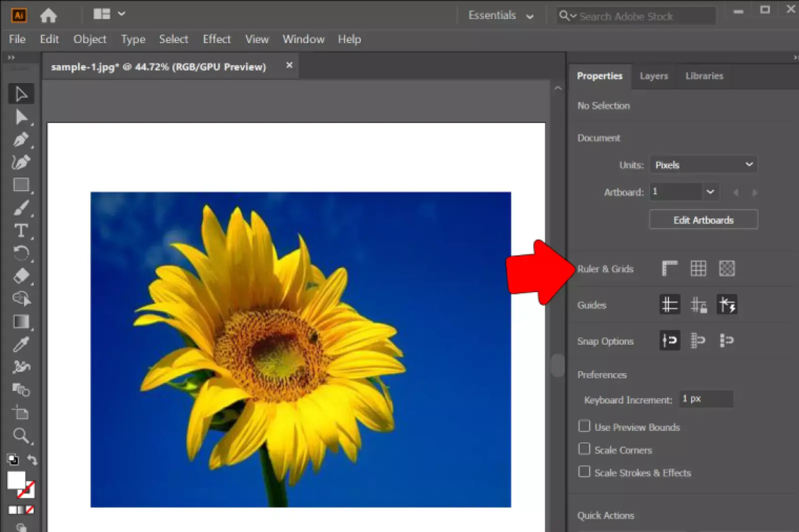799x532 pixels.
Task: Select the Type tool
Action: [21, 231]
